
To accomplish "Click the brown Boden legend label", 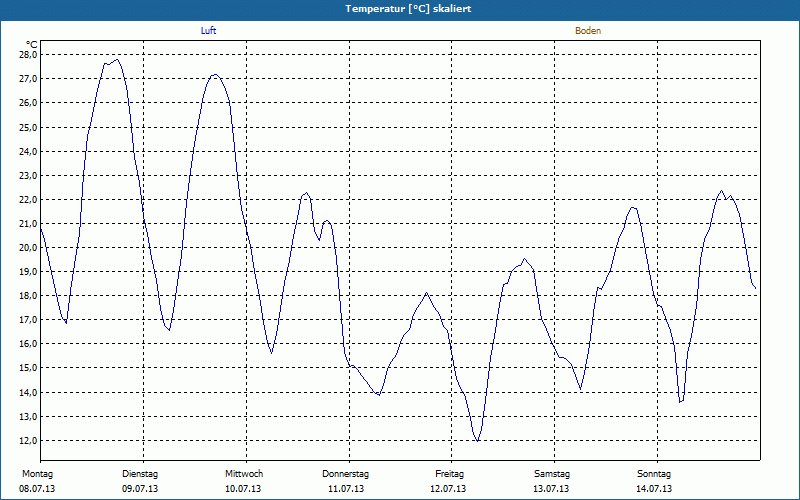I will click(x=588, y=31).
